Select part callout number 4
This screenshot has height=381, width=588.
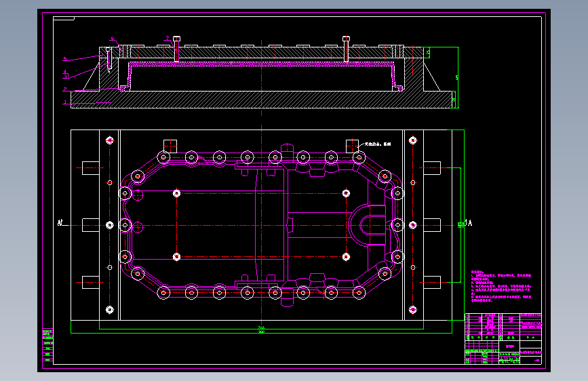click(x=64, y=72)
